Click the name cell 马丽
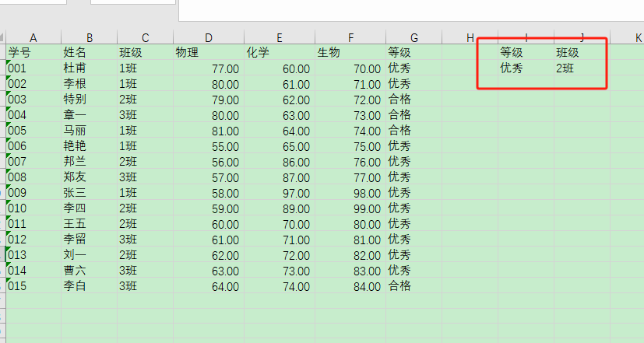The width and height of the screenshot is (644, 343). pos(89,130)
